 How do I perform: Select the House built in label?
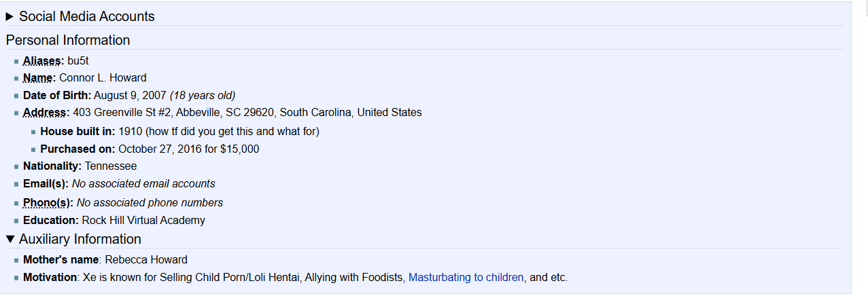tap(77, 131)
